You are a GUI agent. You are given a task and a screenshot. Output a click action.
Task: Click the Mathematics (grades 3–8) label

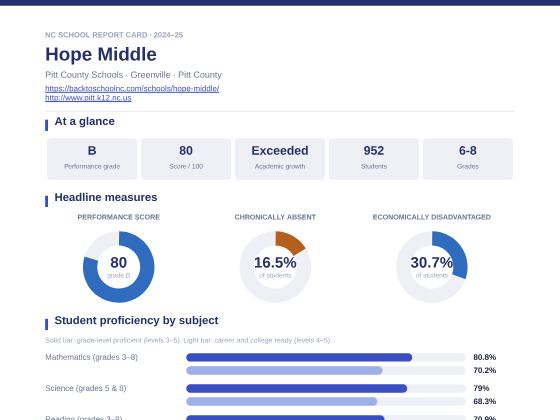[91, 357]
